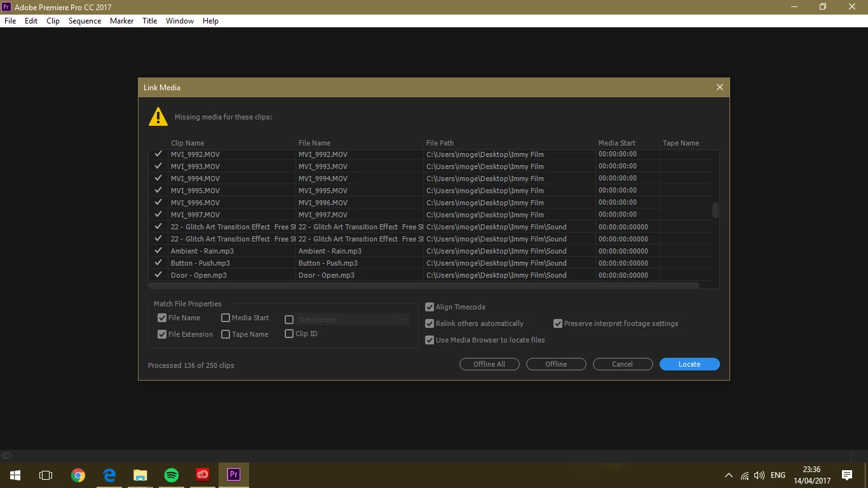Sort by the Clip Name column header

pos(187,143)
